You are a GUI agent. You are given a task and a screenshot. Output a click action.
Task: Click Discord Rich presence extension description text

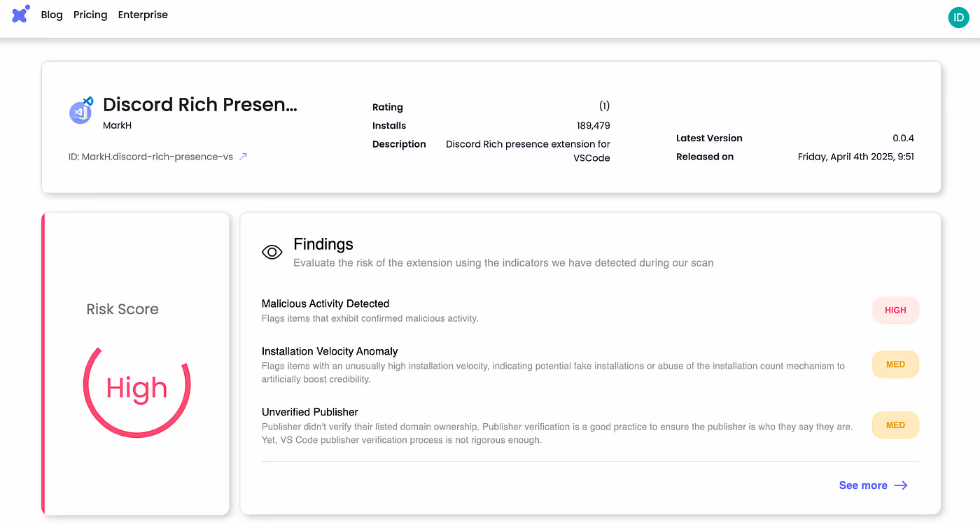528,151
